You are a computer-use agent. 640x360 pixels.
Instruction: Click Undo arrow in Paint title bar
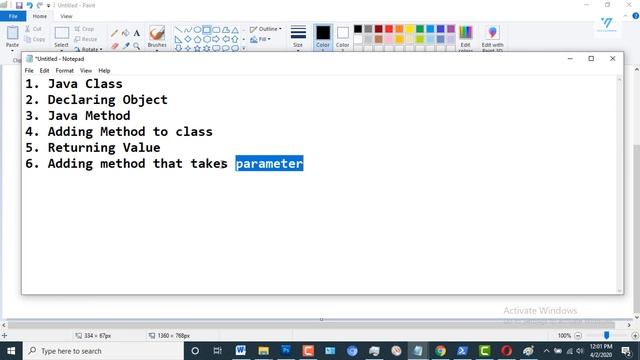click(x=30, y=5)
